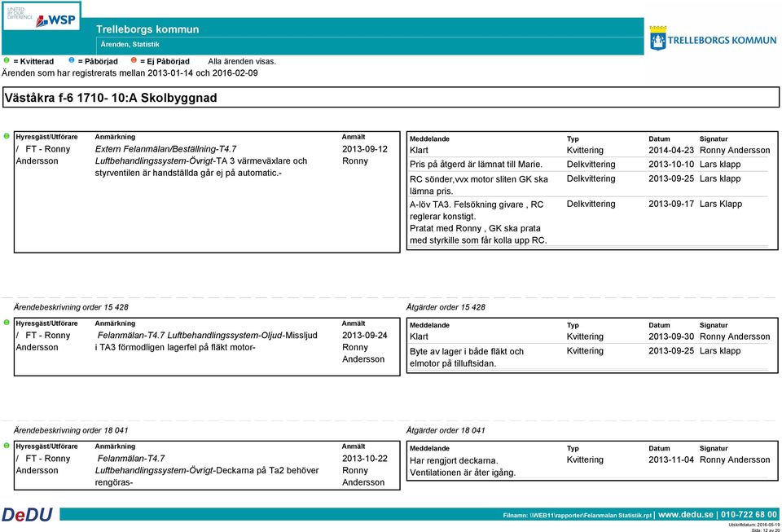Click message "RC sönder,vvx motor sliten GK ska lämna pris."

click(479, 185)
